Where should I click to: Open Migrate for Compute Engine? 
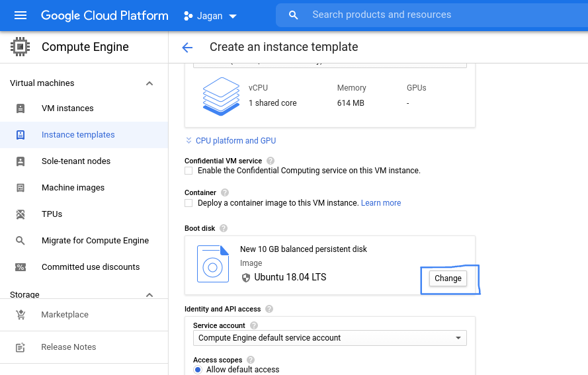tap(95, 240)
